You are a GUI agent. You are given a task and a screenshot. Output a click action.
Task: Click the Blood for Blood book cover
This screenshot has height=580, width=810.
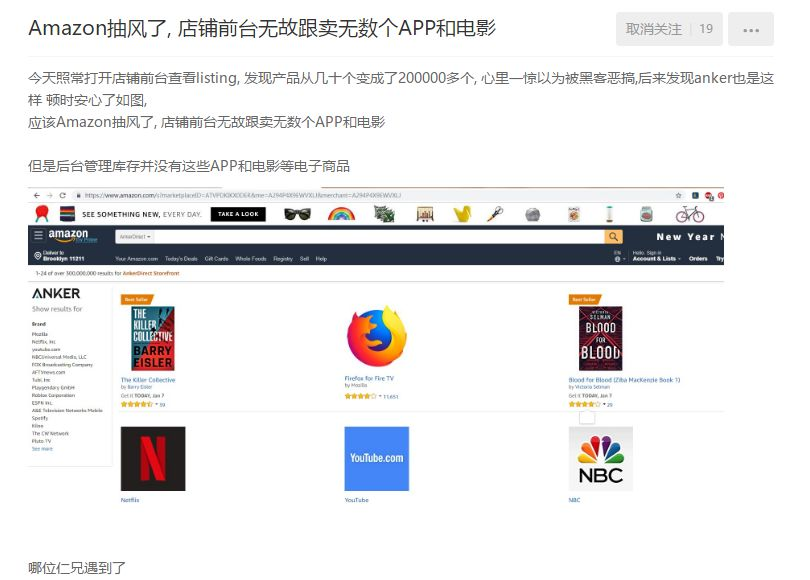click(x=600, y=338)
